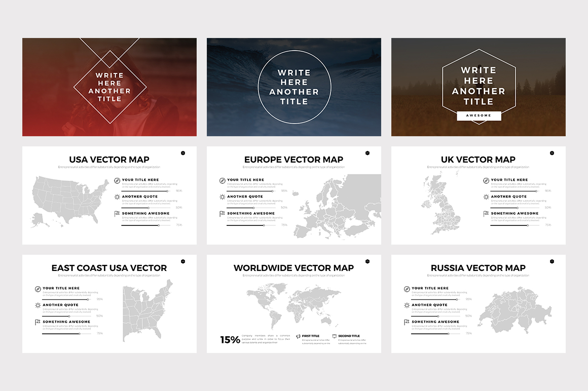Viewport: 588px width, 391px height.
Task: Click the 'RUSSIA VECTOR MAP' heading
Action: pos(478,268)
